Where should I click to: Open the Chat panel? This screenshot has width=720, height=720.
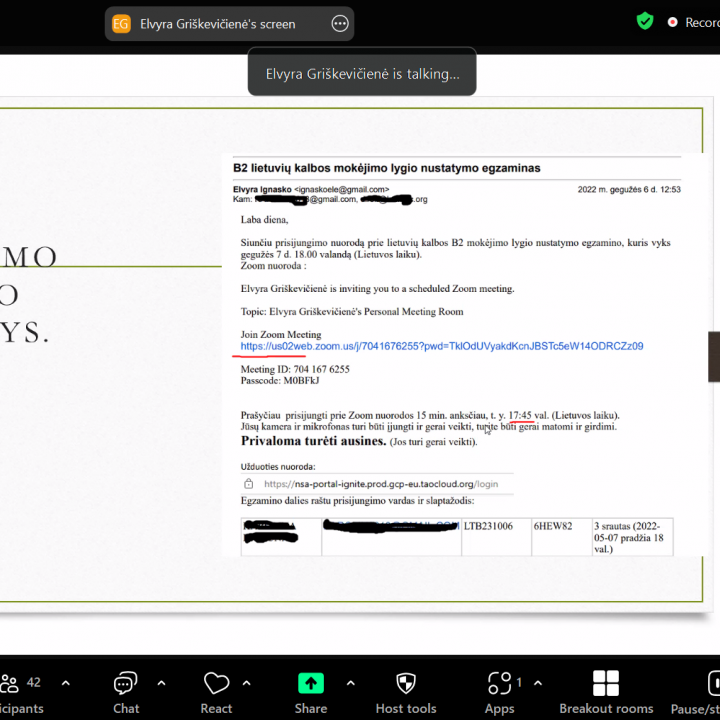[126, 684]
